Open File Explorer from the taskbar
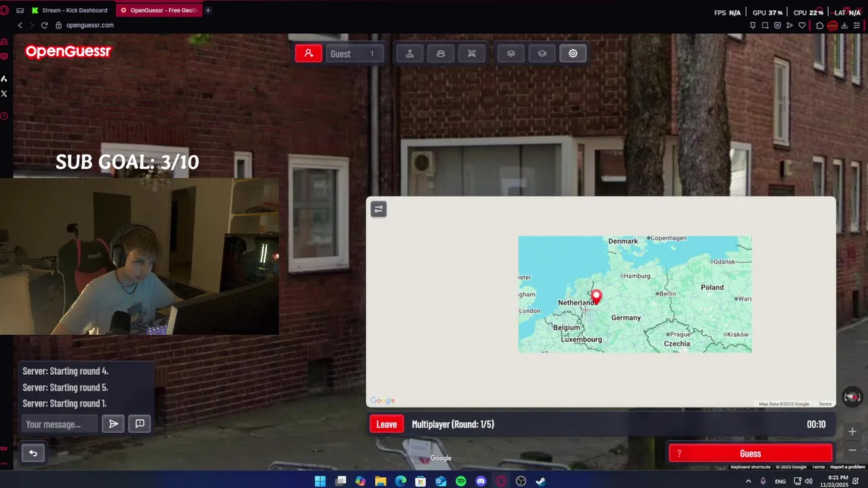The height and width of the screenshot is (488, 868). [x=380, y=481]
